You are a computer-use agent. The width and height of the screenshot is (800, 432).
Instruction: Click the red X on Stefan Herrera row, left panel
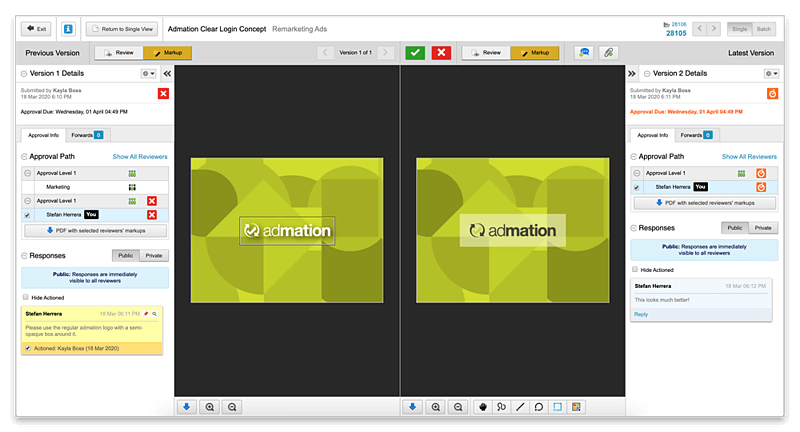click(x=152, y=215)
